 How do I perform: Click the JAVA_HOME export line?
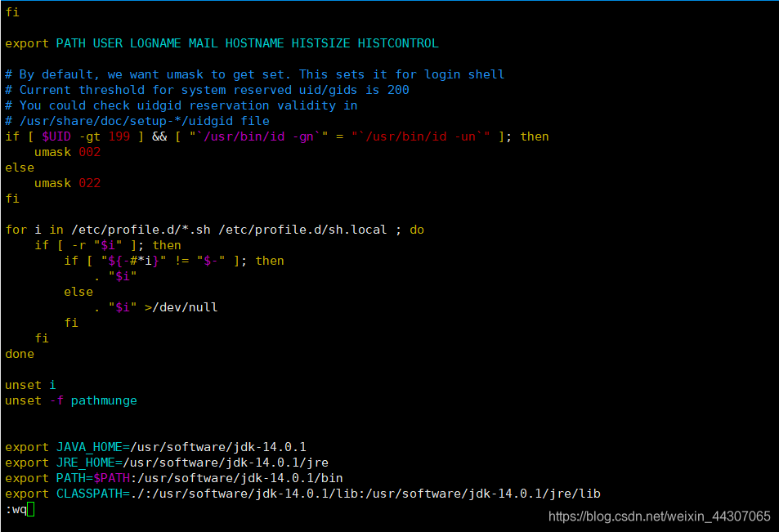[155, 447]
